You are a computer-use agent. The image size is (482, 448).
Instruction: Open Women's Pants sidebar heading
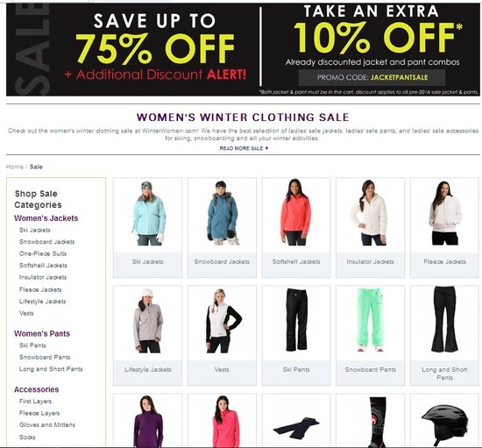click(42, 334)
